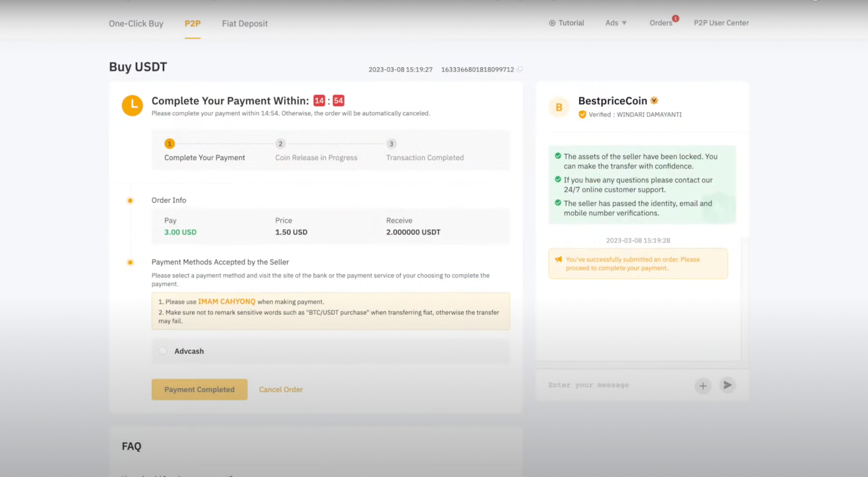Copy the order number 1633366801818099712
Image resolution: width=868 pixels, height=477 pixels.
coord(520,69)
